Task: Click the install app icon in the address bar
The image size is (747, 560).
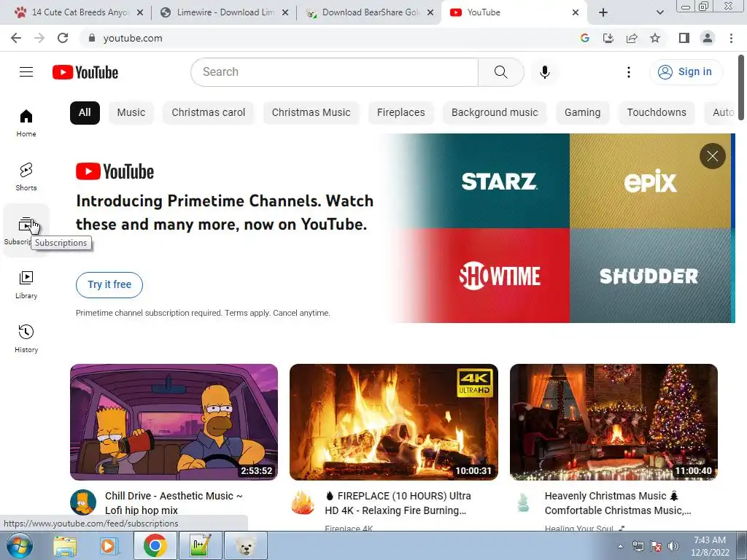Action: tap(608, 38)
